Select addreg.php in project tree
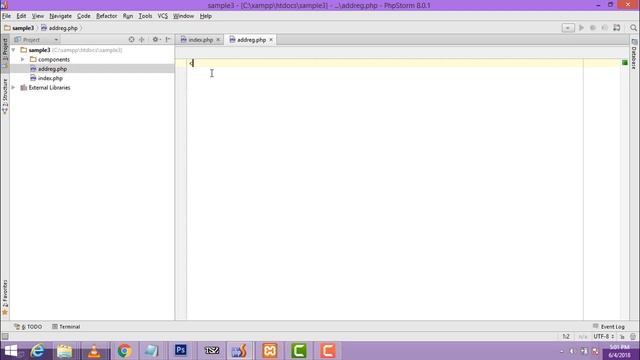This screenshot has width=640, height=360. [52, 69]
